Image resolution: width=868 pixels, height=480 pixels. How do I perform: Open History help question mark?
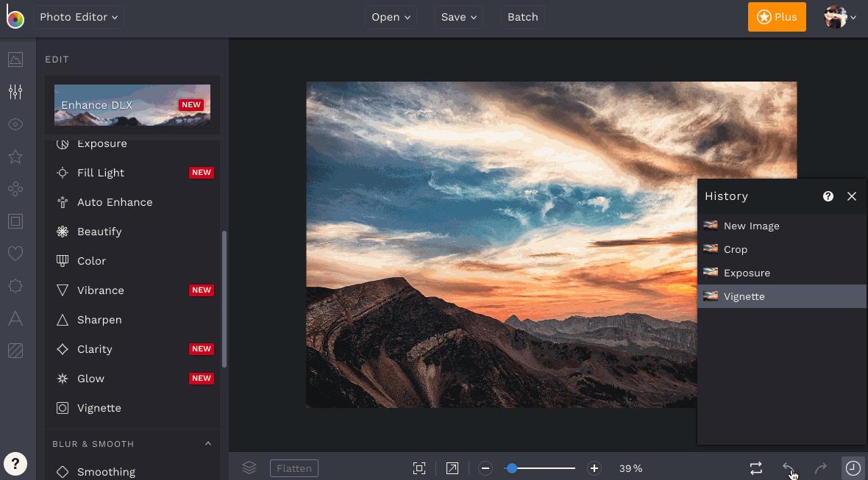(828, 196)
